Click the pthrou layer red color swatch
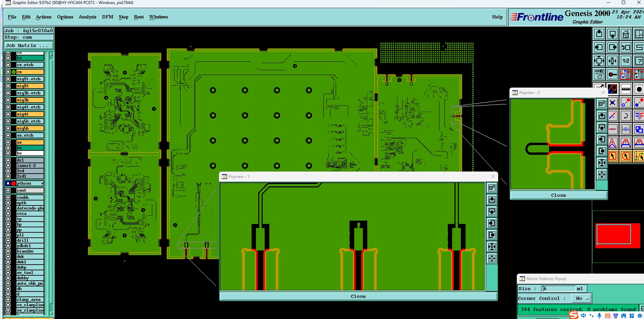The width and height of the screenshot is (644, 319). 13,183
